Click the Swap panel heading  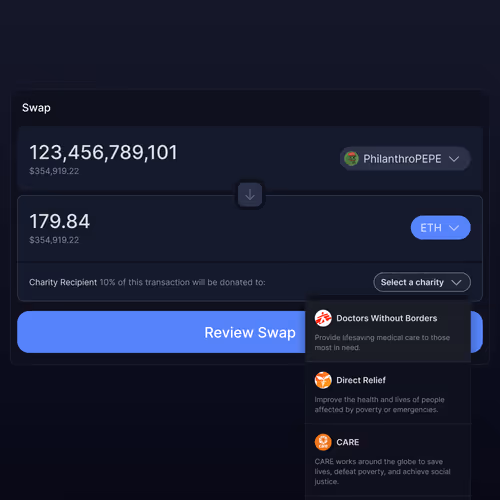(36, 108)
